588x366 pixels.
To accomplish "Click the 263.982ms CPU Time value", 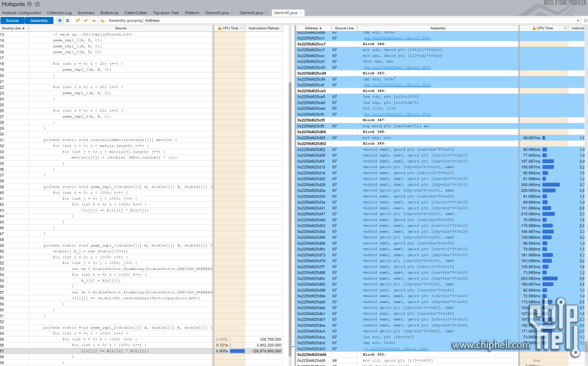I will pyautogui.click(x=532, y=278).
